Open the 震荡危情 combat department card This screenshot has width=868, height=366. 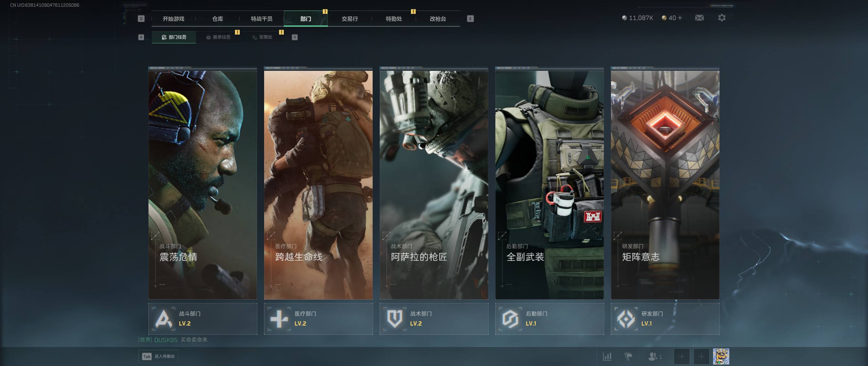tap(203, 185)
